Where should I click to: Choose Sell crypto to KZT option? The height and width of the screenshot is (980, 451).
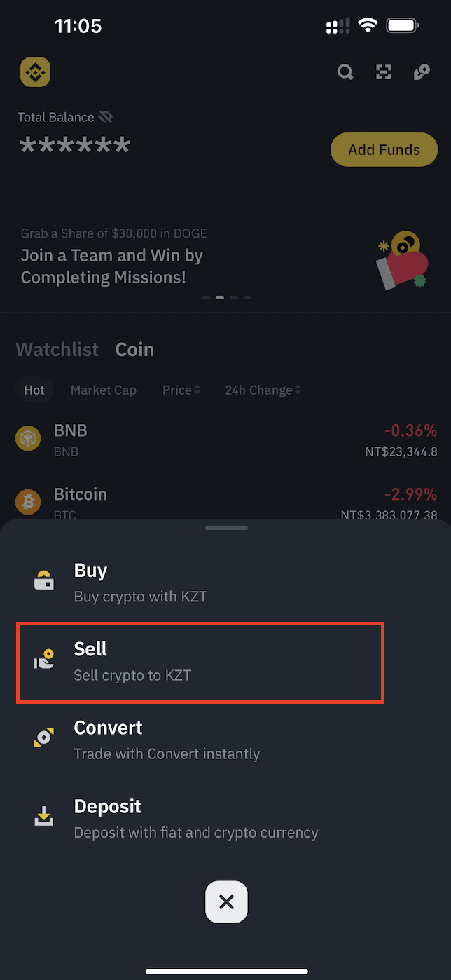pos(200,661)
